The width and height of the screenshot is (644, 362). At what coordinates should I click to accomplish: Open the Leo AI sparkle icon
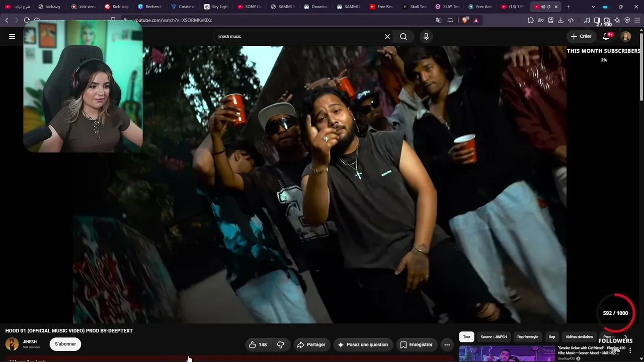tap(617, 20)
